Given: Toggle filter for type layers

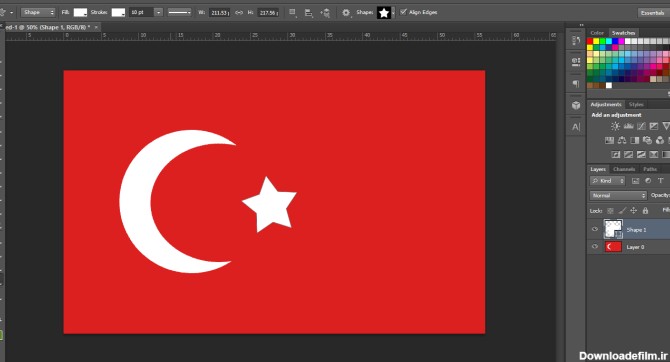Looking at the screenshot, I should (661, 181).
